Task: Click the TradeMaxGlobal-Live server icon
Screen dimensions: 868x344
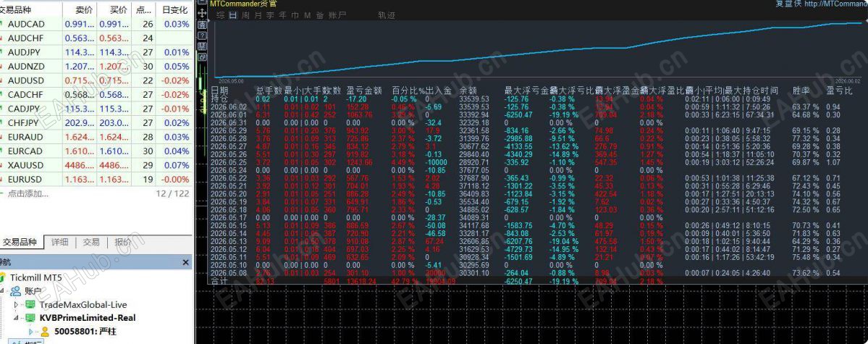Action: [30, 304]
